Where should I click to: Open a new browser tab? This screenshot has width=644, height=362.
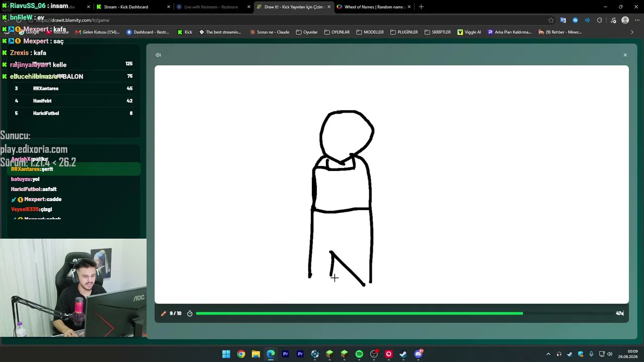pyautogui.click(x=421, y=7)
